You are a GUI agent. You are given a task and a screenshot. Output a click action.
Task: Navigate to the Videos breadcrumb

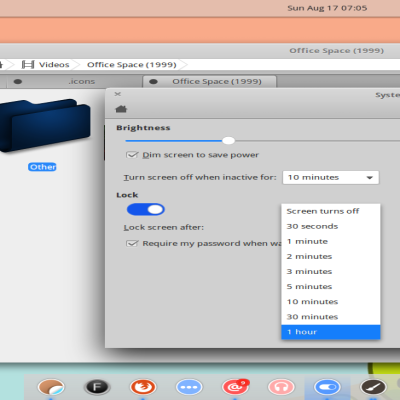pyautogui.click(x=54, y=65)
